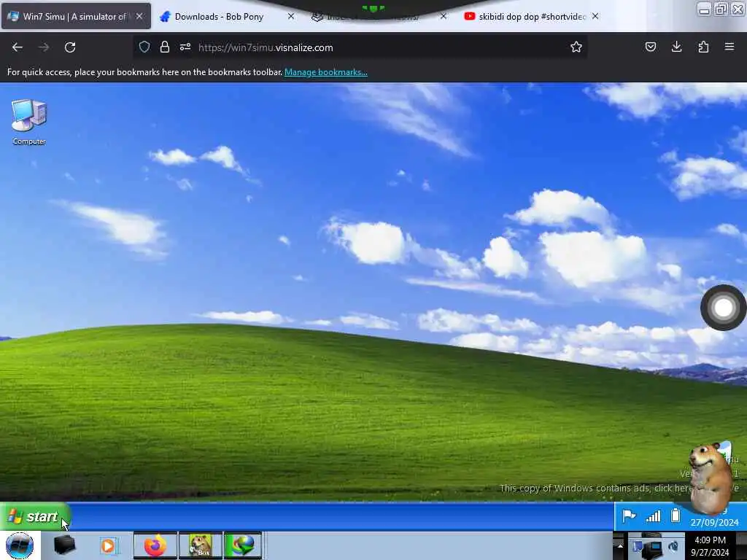Open the extensions puzzle icon
Image resolution: width=747 pixels, height=560 pixels.
pos(703,47)
